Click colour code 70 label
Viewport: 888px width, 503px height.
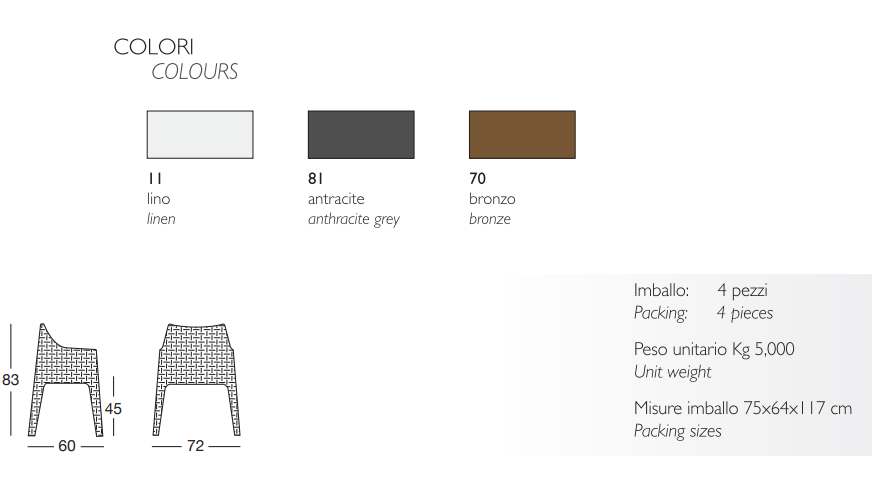coord(477,178)
